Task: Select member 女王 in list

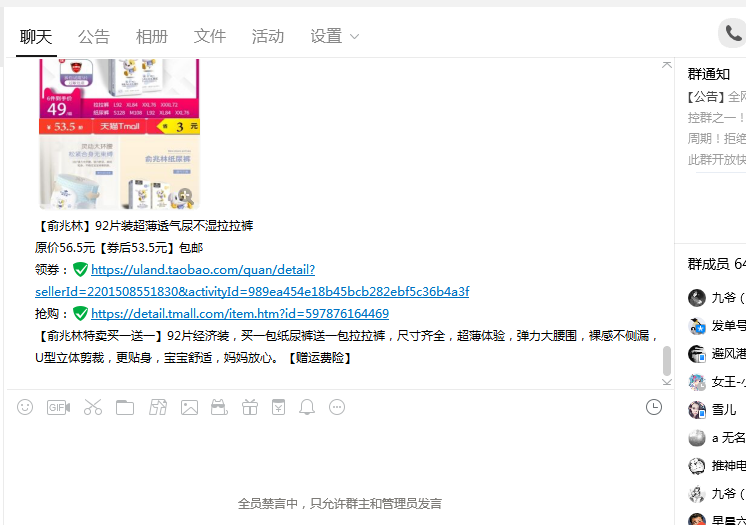Action: click(x=717, y=382)
